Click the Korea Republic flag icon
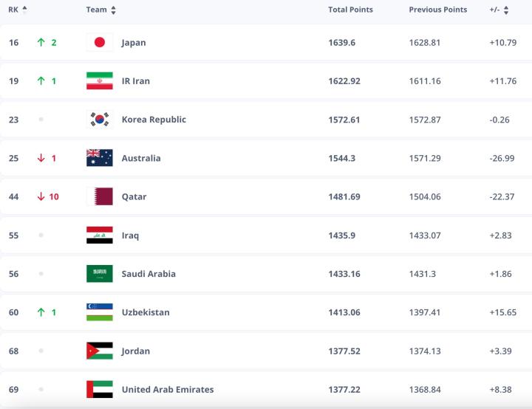Image resolution: width=532 pixels, height=409 pixels. [99, 120]
